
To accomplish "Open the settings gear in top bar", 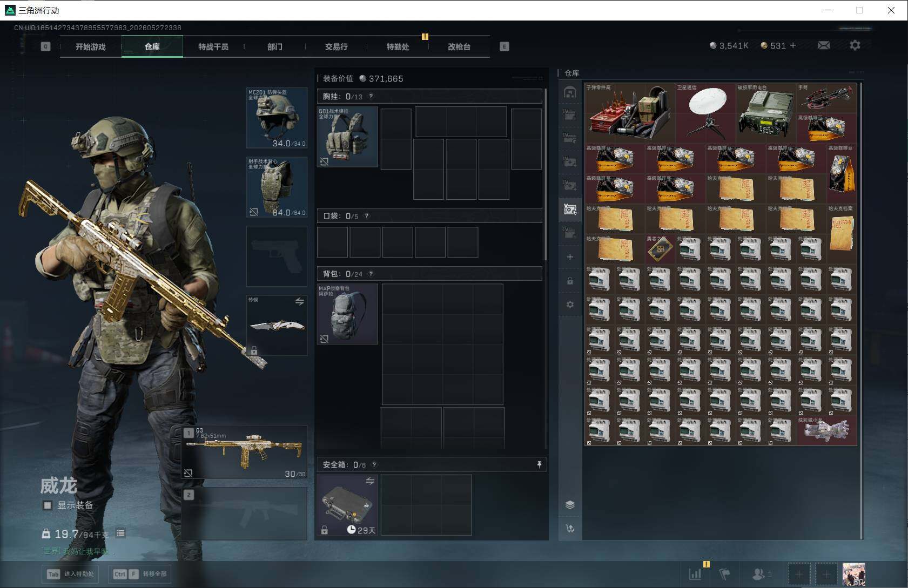I will pos(855,46).
